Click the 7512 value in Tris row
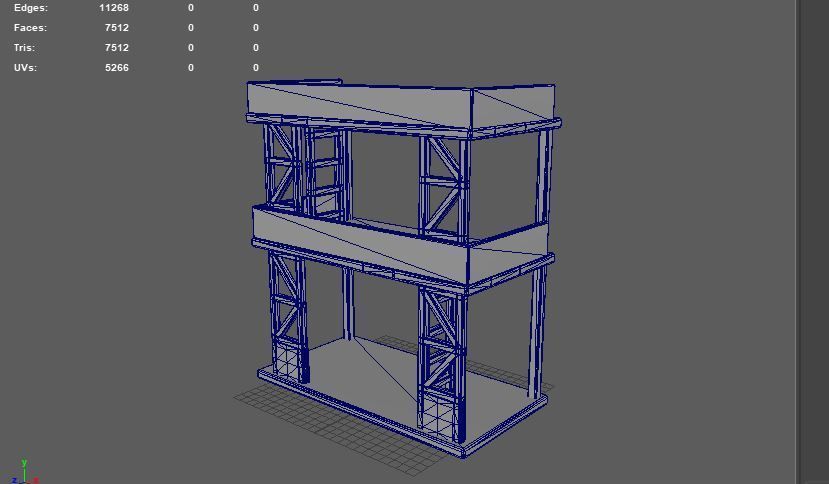829x484 pixels. (x=117, y=48)
